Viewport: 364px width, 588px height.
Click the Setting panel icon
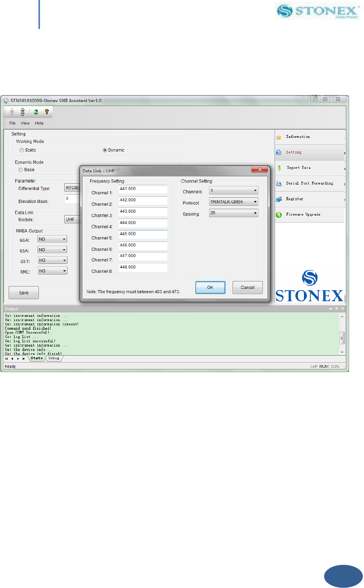279,152
